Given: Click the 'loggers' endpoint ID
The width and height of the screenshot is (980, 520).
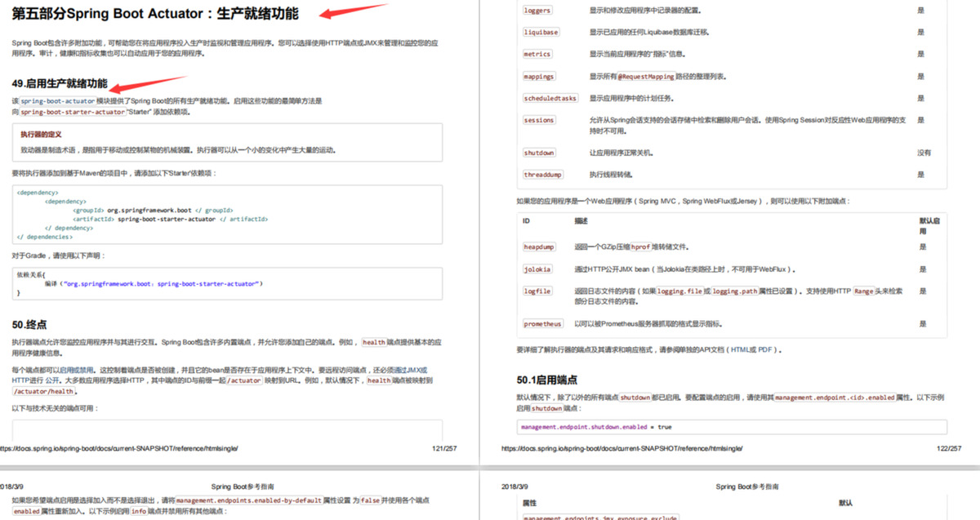Looking at the screenshot, I should point(537,11).
